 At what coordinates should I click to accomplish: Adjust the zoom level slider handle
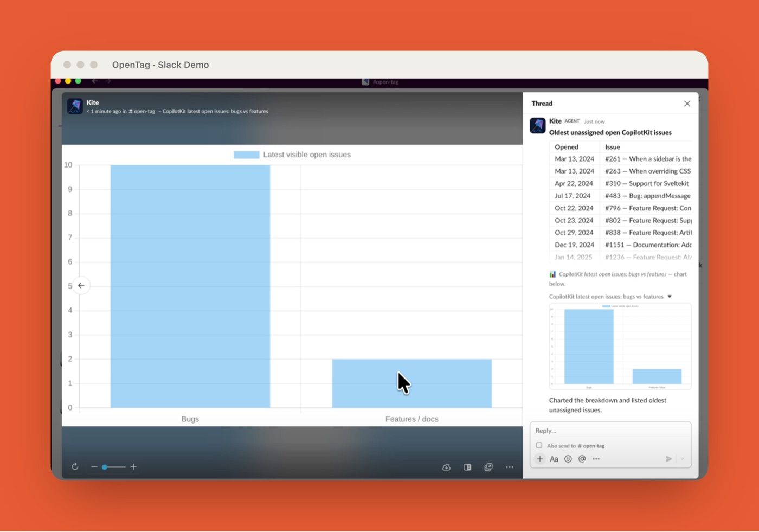105,467
